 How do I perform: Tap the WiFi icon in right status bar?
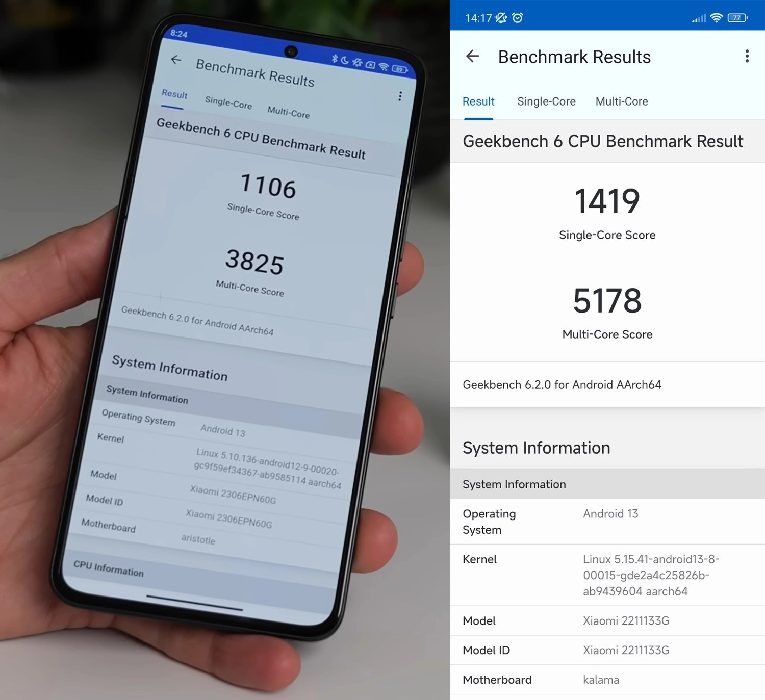(716, 18)
